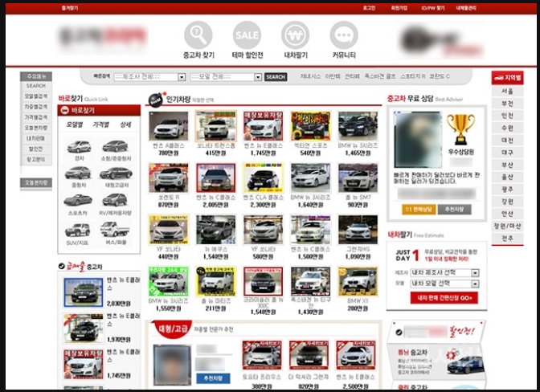Open the 내차팔기 won-symbol icon
540x392 pixels.
(x=295, y=35)
